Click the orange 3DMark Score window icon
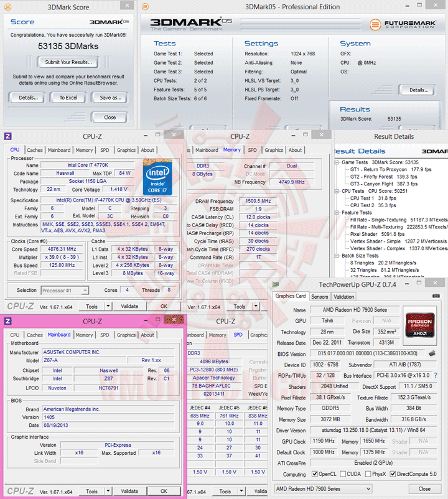 pos(7,7)
